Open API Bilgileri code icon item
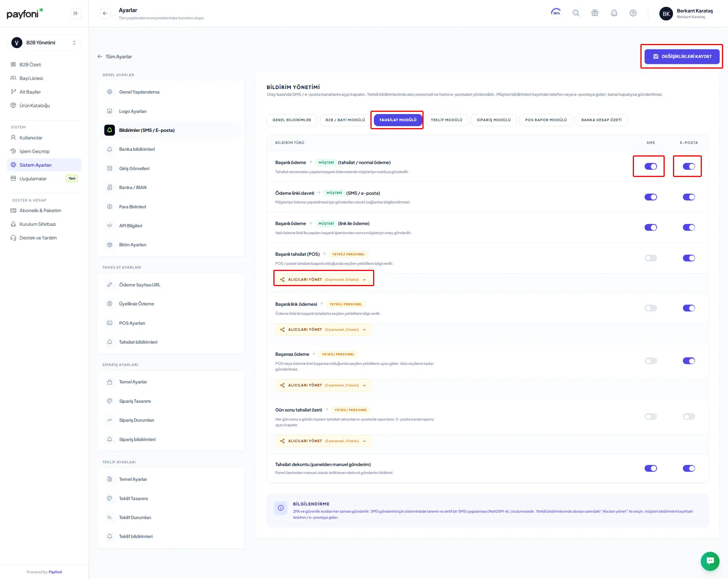728x579 pixels. tap(171, 226)
